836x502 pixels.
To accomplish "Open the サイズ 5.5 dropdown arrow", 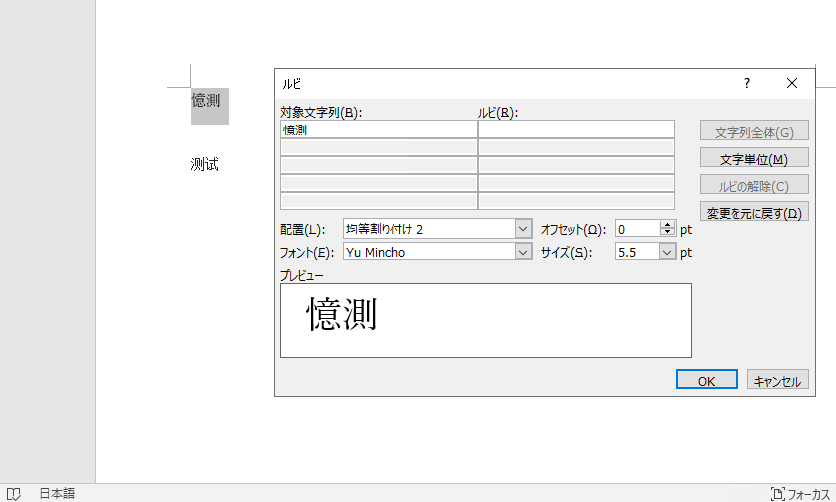I will 667,252.
